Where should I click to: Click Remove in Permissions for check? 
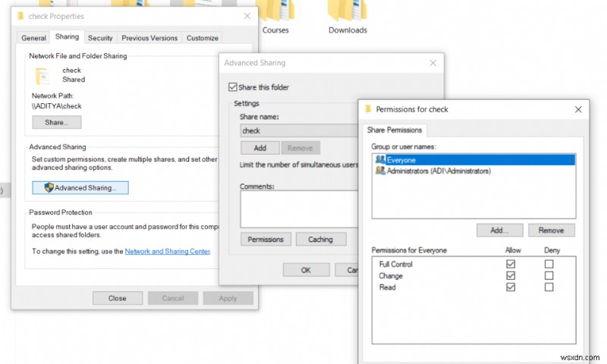552,231
